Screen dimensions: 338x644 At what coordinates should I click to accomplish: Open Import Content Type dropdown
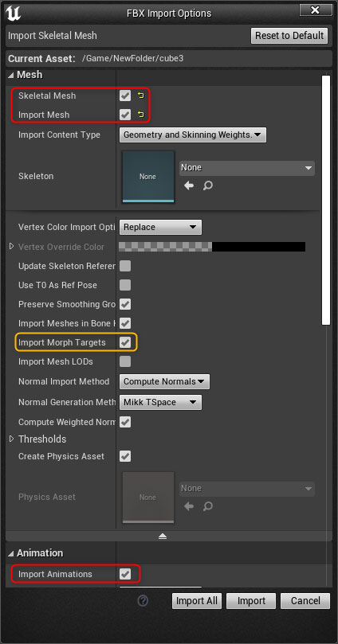coord(193,135)
